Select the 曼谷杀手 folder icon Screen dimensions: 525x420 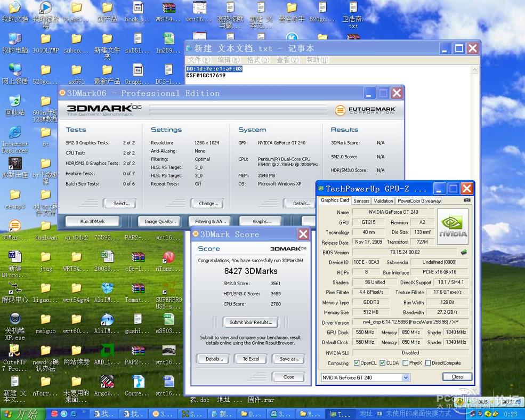(x=292, y=12)
